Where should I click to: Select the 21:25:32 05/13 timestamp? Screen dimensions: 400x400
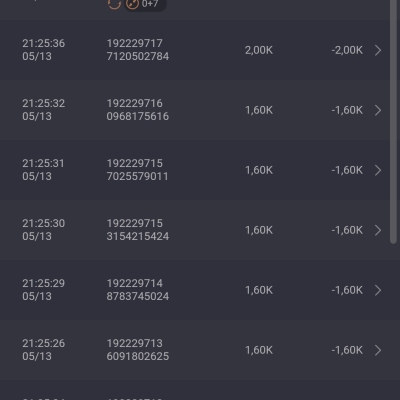pyautogui.click(x=44, y=110)
